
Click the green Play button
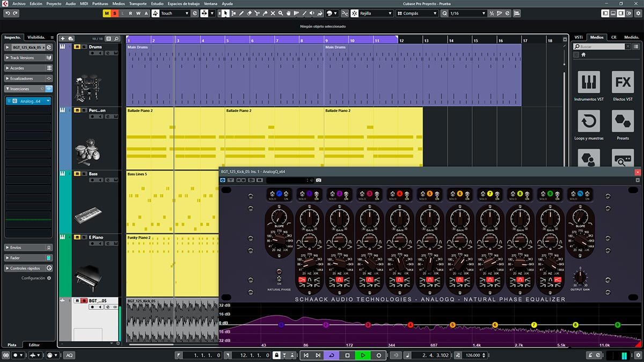(x=363, y=355)
